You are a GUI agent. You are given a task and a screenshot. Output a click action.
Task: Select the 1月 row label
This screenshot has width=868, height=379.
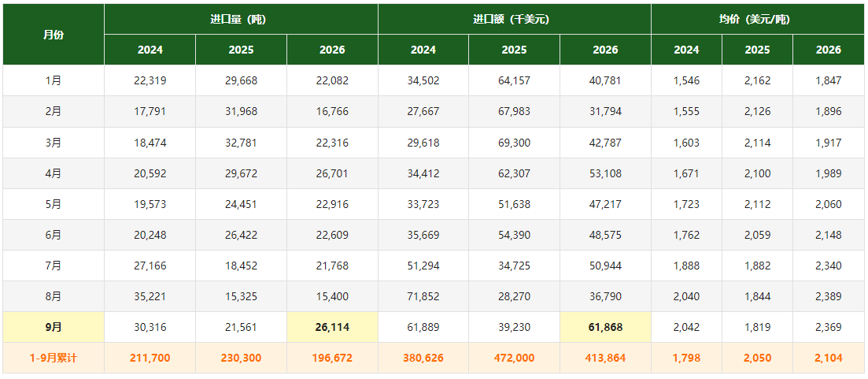tap(54, 80)
